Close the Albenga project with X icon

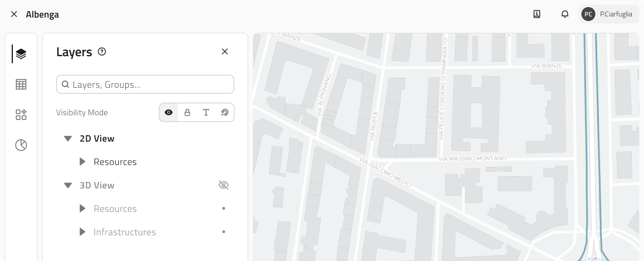tap(14, 14)
